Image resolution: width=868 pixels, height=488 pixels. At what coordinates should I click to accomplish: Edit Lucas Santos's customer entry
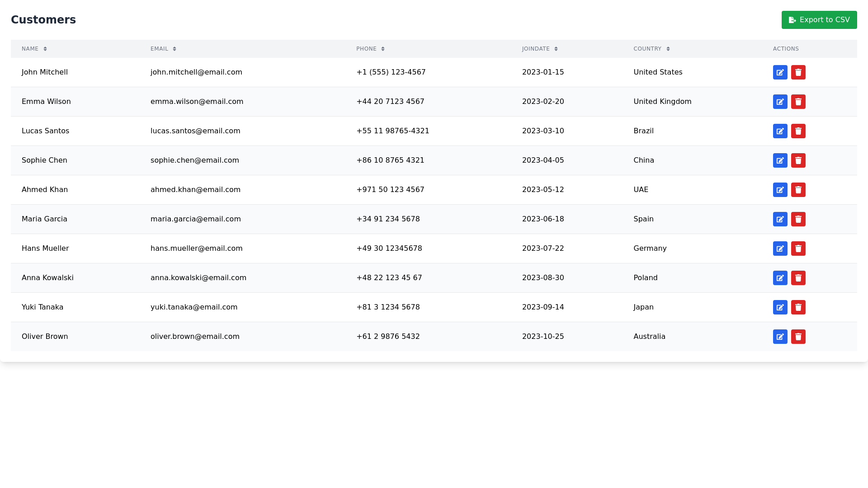pyautogui.click(x=780, y=131)
